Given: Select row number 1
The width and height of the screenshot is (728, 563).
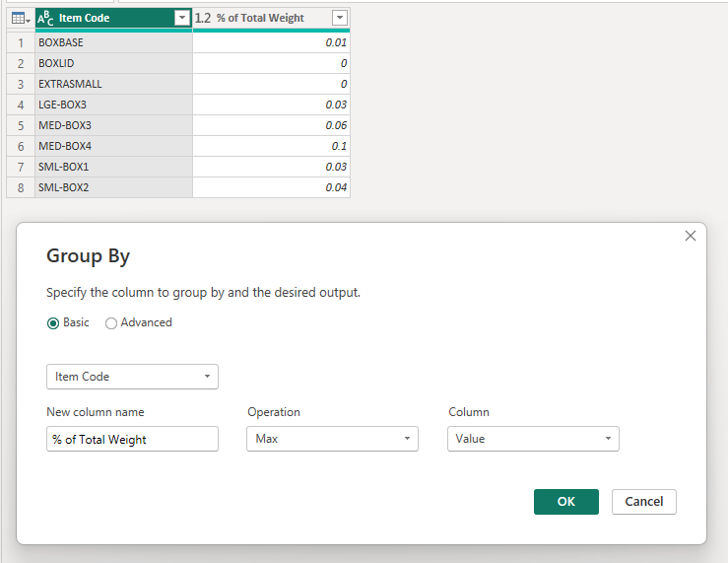Looking at the screenshot, I should point(21,42).
